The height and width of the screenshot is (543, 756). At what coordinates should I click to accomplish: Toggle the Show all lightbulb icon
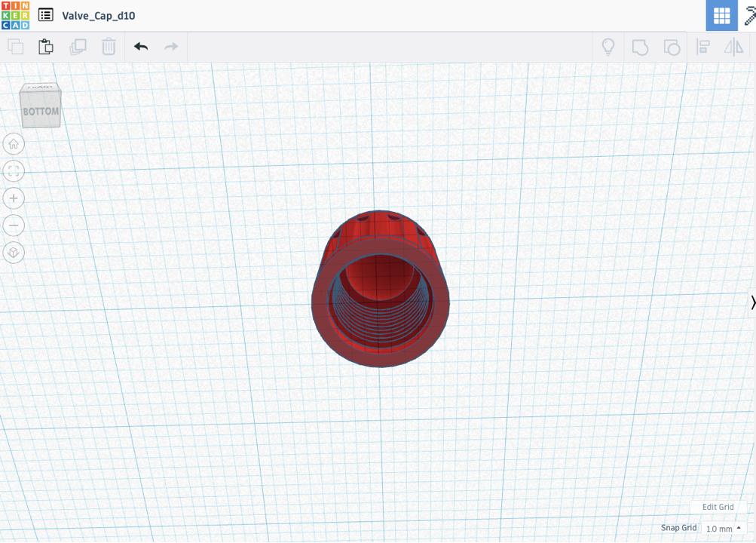point(608,47)
